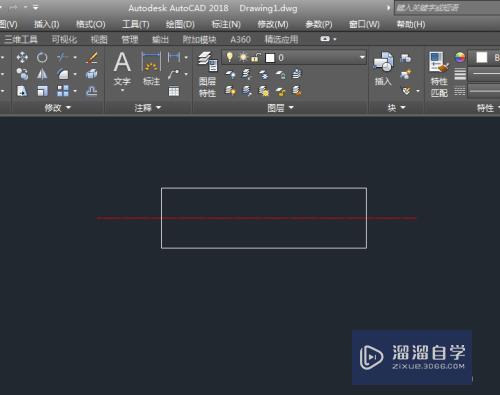500x395 pixels.
Task: Open the 工具(T) menu
Action: (x=136, y=24)
